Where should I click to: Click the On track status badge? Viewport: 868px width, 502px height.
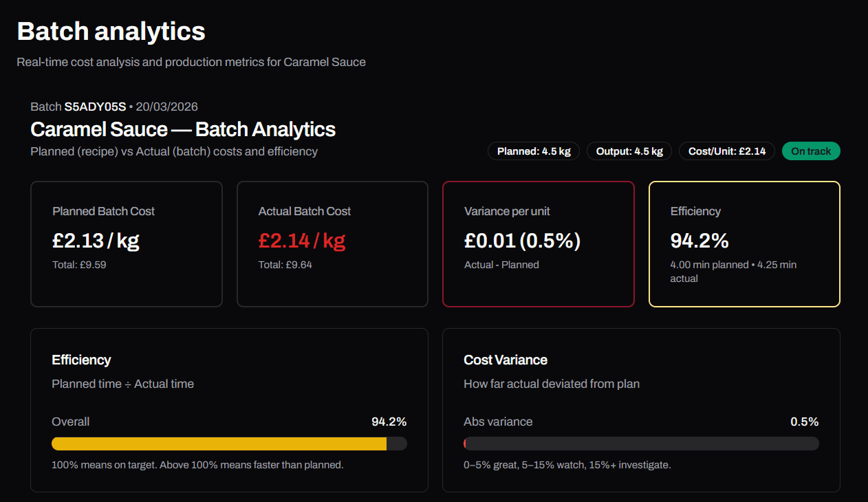pyautogui.click(x=811, y=151)
